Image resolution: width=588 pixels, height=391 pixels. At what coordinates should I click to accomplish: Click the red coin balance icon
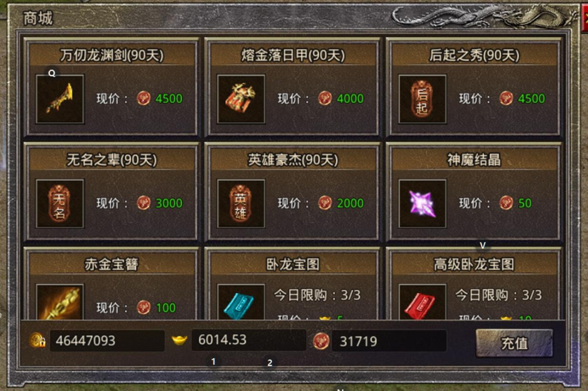point(321,341)
